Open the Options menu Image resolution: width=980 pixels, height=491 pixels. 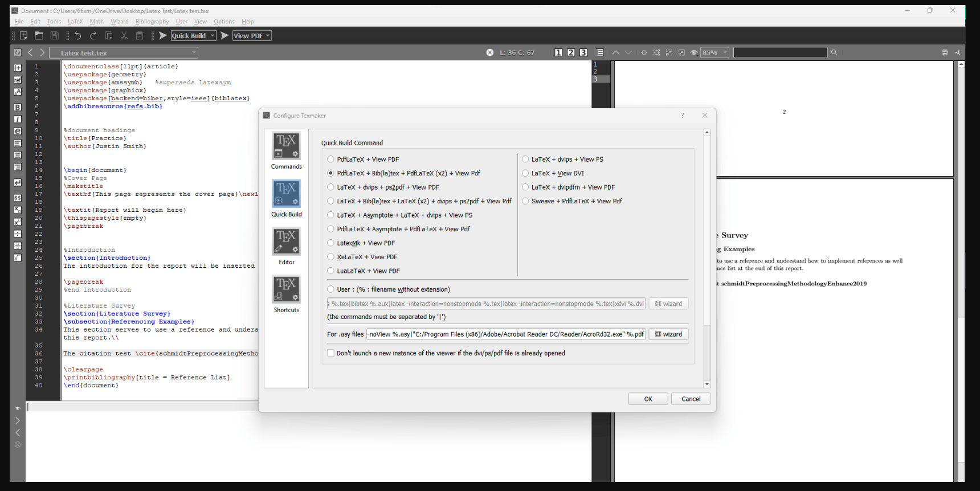tap(224, 22)
